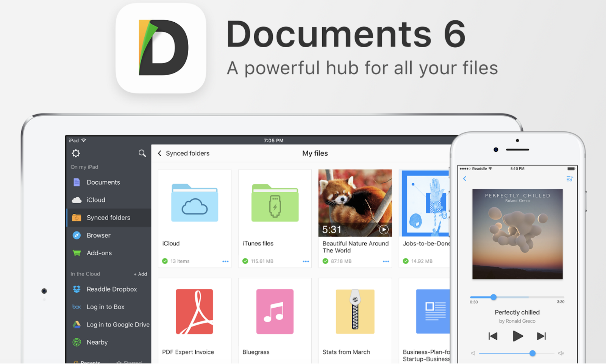Screen dimensions: 606x364
Task: Open more options for iTunes files
Action: [x=306, y=261]
